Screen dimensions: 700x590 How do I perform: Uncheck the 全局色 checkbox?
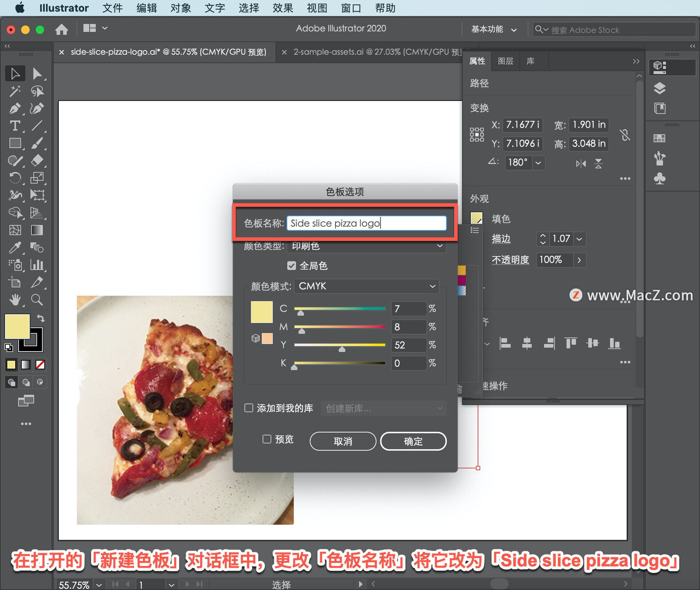291,266
